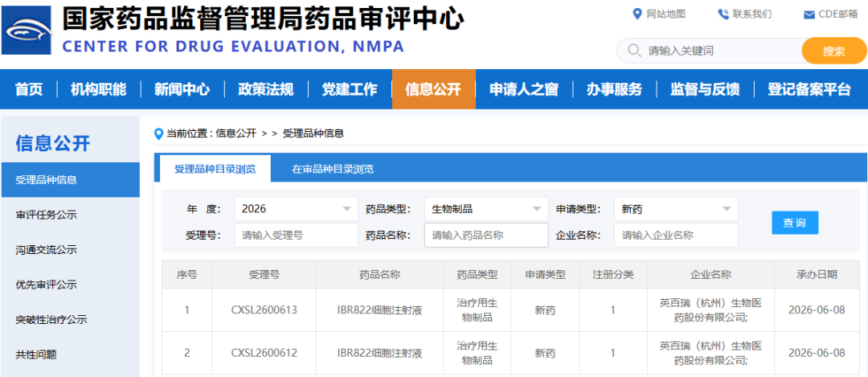Click the 2026-06-08 date in CXSL2600612's row
The image size is (868, 377).
817,353
